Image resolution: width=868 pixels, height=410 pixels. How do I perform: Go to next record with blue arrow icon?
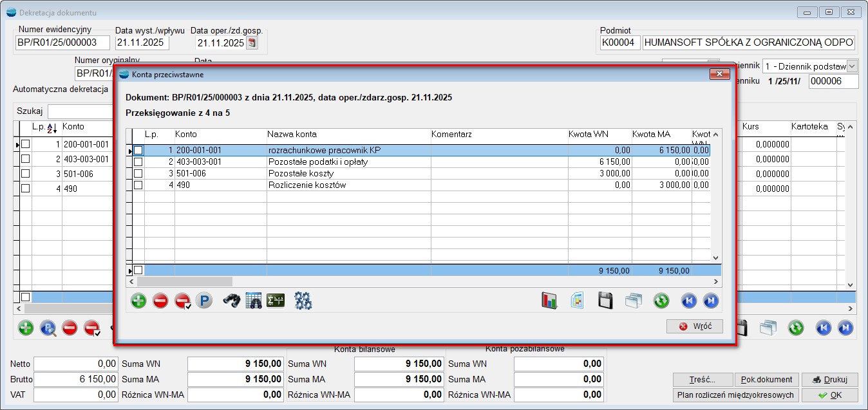[710, 301]
